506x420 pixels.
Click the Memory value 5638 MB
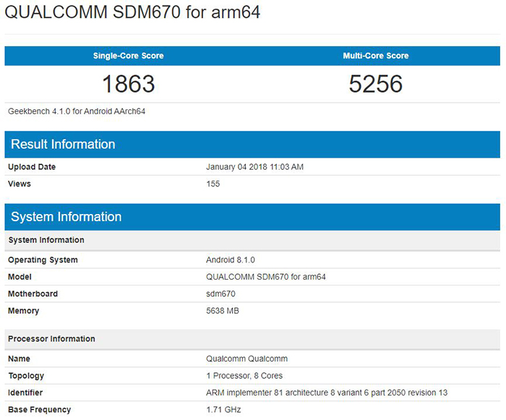223,311
